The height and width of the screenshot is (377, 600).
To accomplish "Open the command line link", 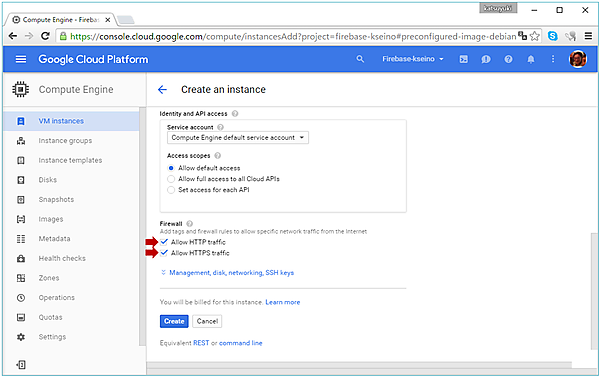I will point(241,343).
